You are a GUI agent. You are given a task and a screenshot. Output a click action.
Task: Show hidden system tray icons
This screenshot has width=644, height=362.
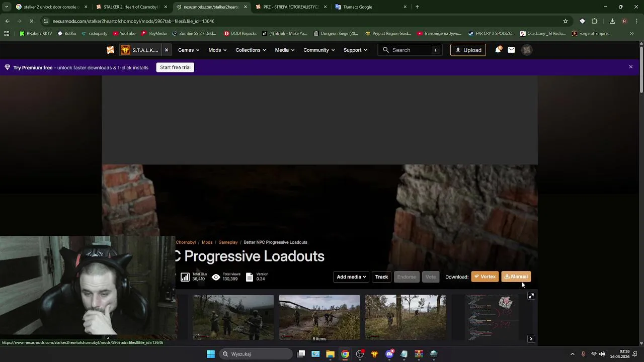(x=572, y=354)
